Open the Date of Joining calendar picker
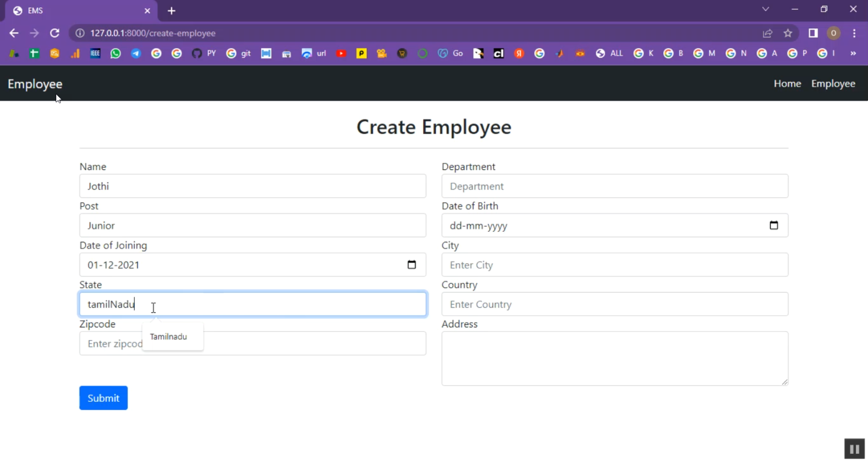 tap(411, 265)
